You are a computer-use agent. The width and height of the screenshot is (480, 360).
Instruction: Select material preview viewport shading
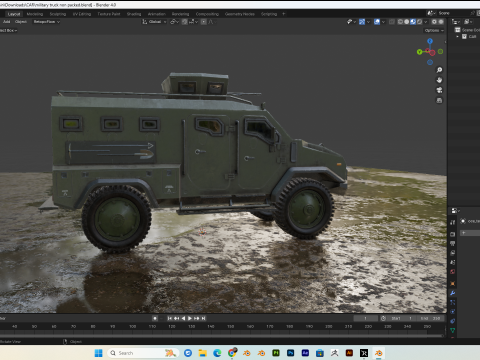pos(413,22)
